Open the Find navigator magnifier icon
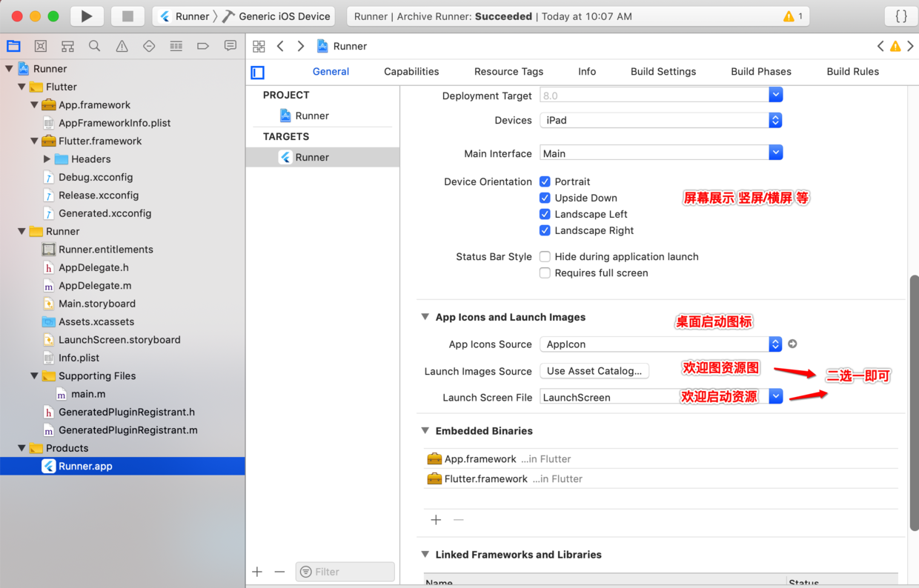The image size is (919, 588). pyautogui.click(x=95, y=46)
